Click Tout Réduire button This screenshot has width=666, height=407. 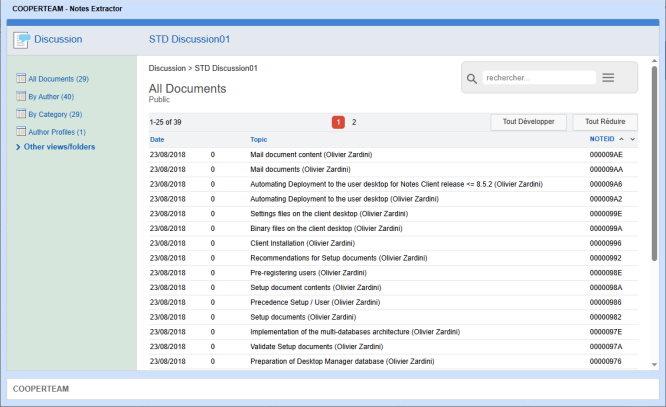(x=605, y=122)
